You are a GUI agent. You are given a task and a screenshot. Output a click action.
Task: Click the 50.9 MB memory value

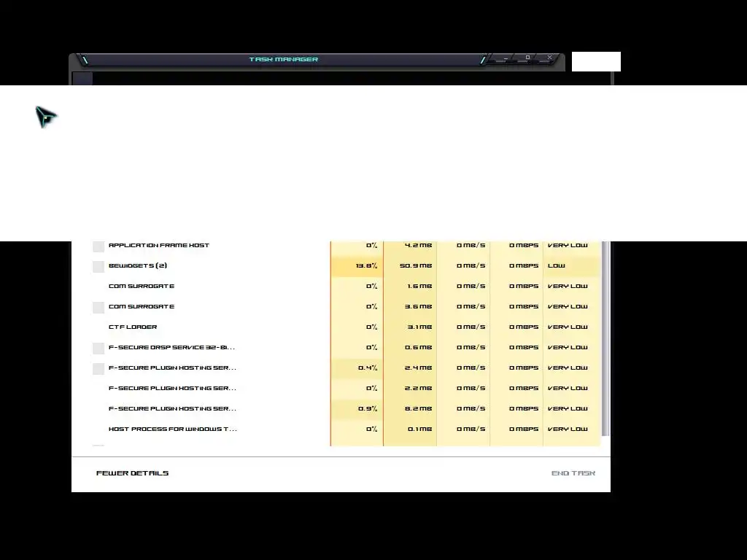[x=416, y=265]
